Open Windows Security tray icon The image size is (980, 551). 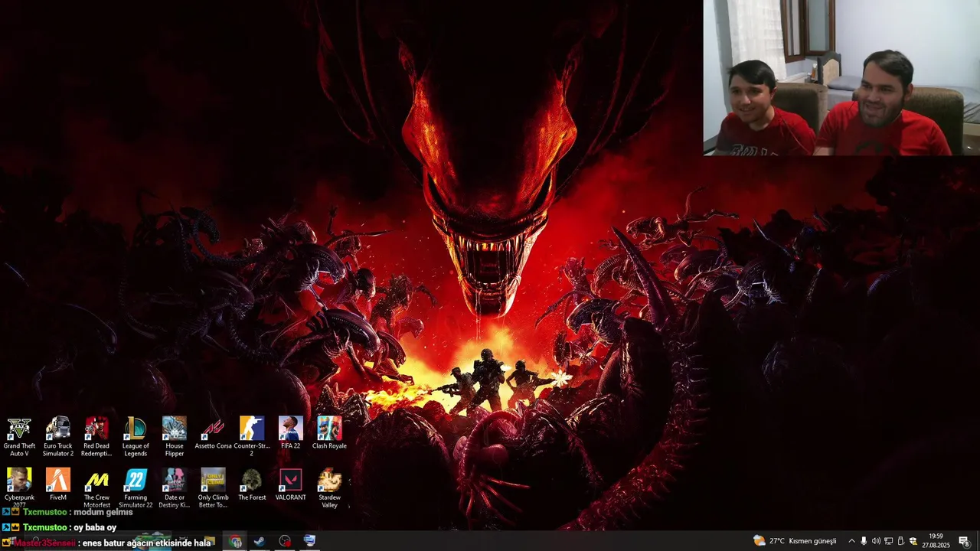913,541
